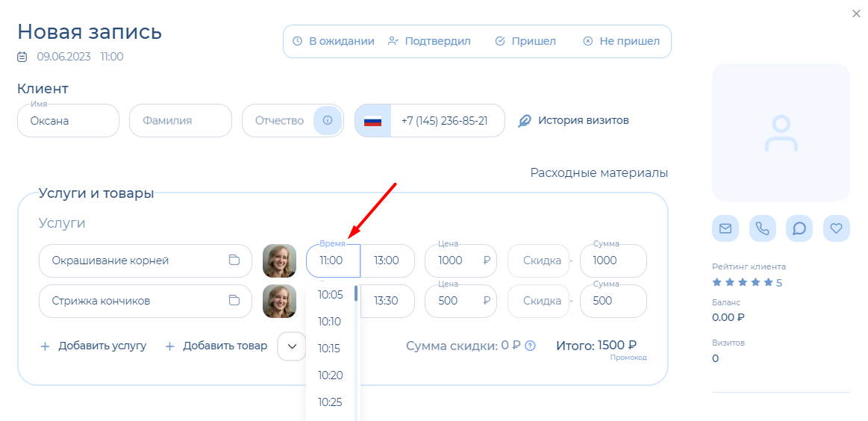This screenshot has width=868, height=421.
Task: Click the info icon in Отчество field
Action: pyautogui.click(x=328, y=120)
